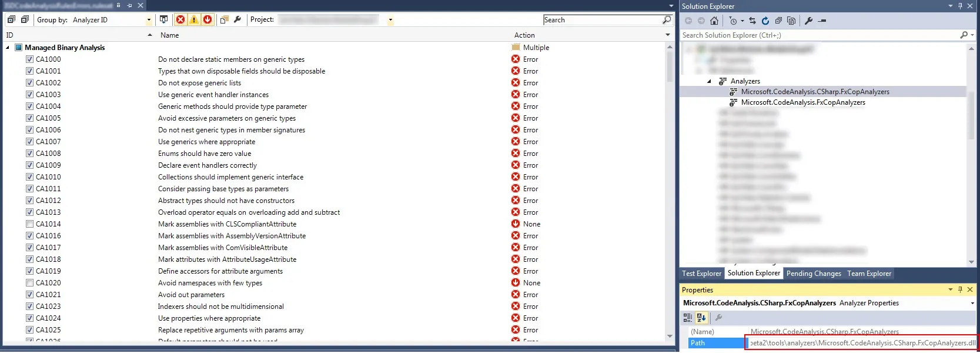Click the Properties wrench in Solution Explorer toolbar
Viewport: 980px width, 353px height.
click(809, 21)
